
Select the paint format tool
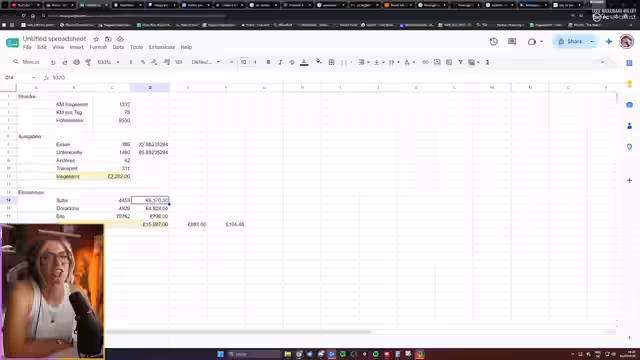tap(88, 62)
